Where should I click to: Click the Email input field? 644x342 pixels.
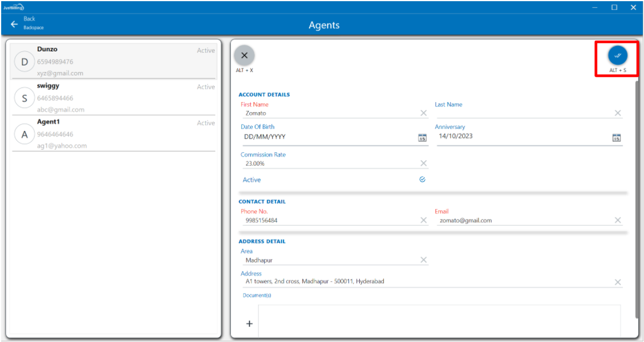(x=525, y=221)
